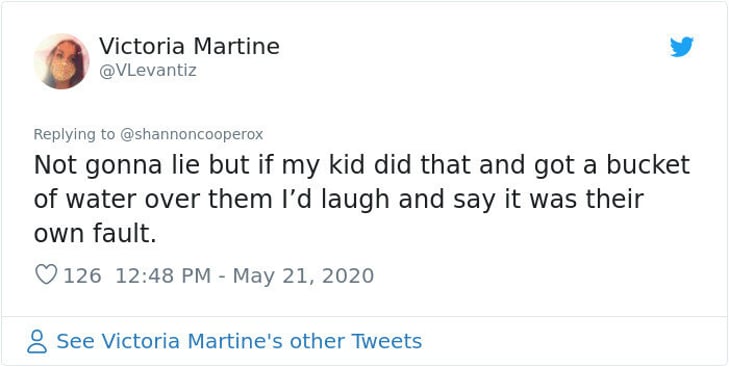The height and width of the screenshot is (367, 729).
Task: Click the name "Martine" in the header
Action: tap(237, 47)
